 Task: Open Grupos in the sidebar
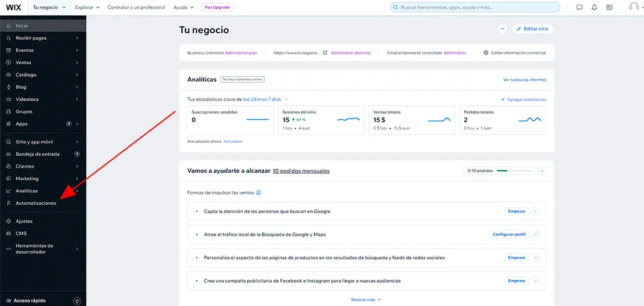pyautogui.click(x=43, y=111)
